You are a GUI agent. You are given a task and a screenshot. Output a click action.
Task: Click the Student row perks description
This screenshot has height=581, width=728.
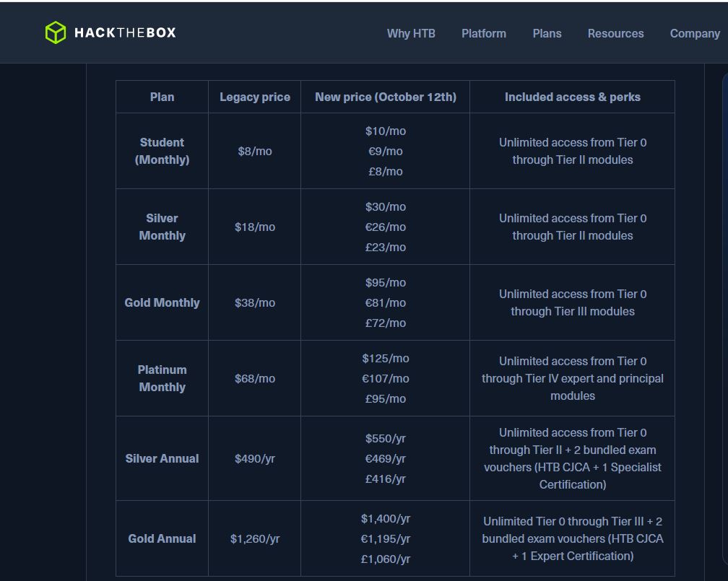click(x=573, y=151)
